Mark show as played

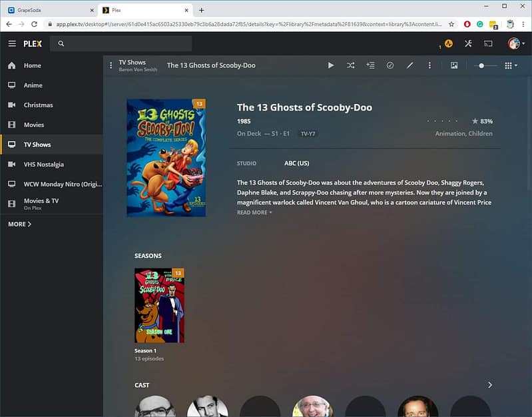(x=390, y=65)
